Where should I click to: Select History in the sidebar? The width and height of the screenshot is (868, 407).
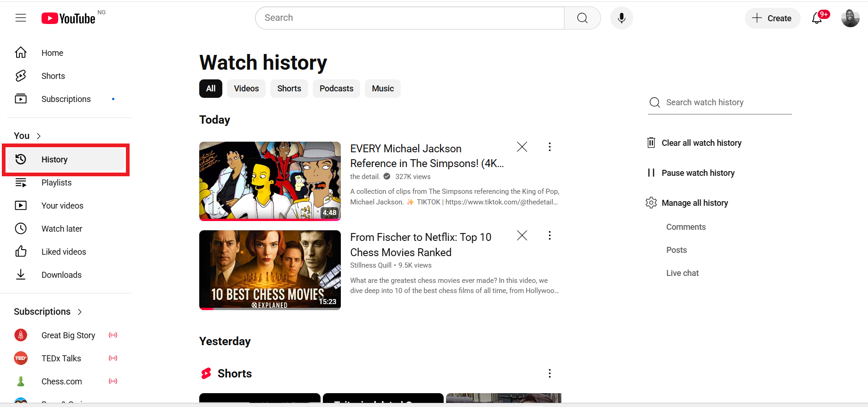tap(65, 160)
